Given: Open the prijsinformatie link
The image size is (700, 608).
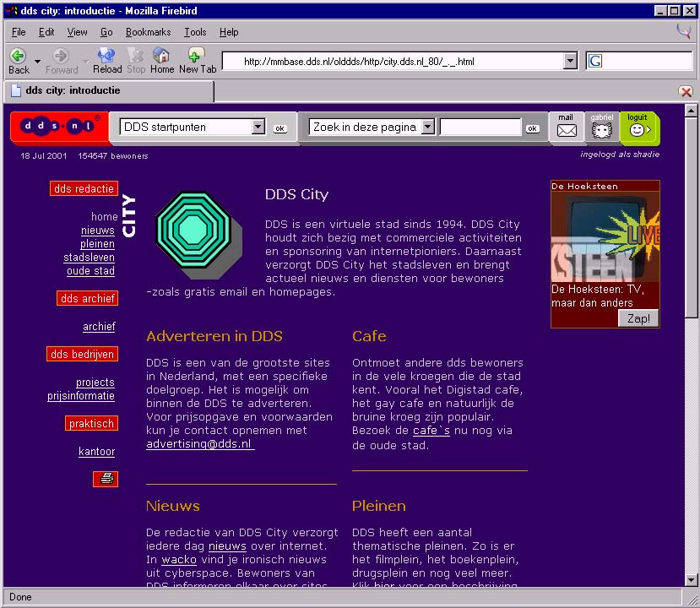Looking at the screenshot, I should coord(81,395).
